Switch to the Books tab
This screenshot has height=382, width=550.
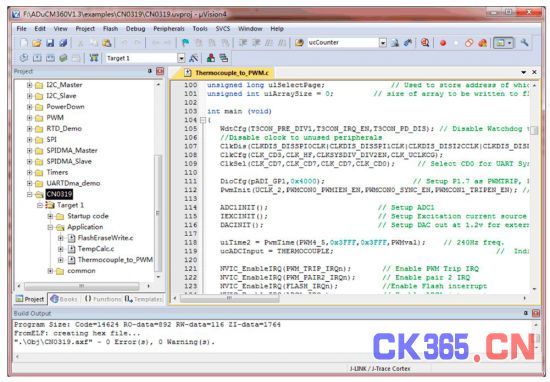pos(64,299)
